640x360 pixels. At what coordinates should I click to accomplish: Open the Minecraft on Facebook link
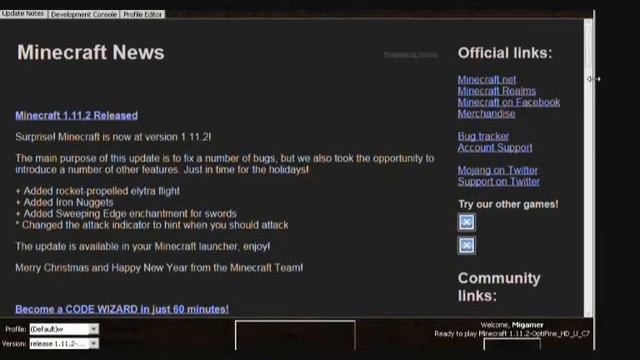click(509, 102)
